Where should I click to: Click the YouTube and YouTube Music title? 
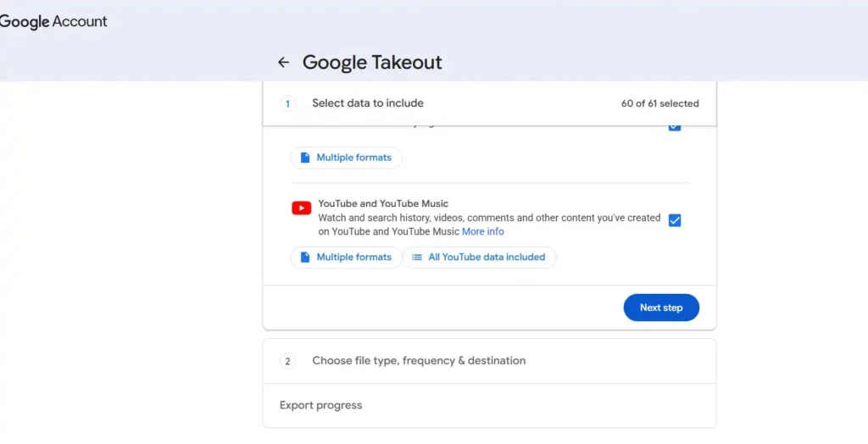click(x=383, y=203)
